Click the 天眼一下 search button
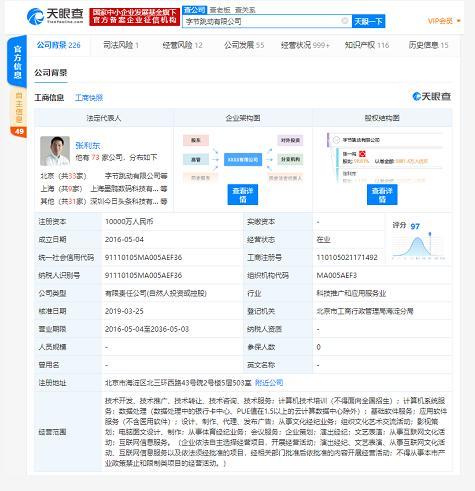The height and width of the screenshot is (491, 475). [x=368, y=21]
